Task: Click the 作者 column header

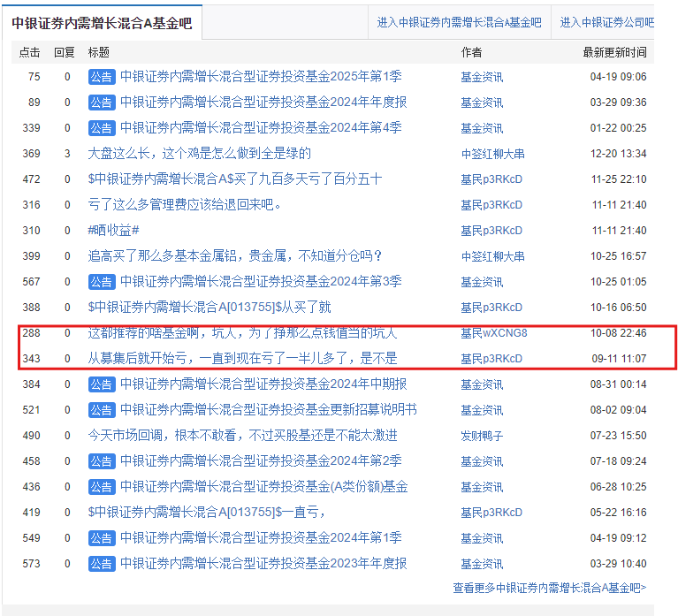Action: point(471,52)
